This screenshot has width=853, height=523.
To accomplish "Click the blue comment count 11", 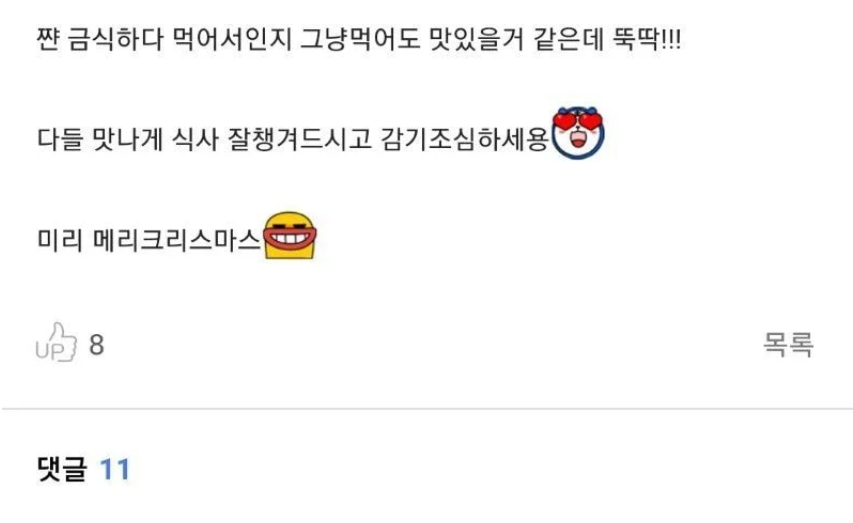I will click(115, 469).
